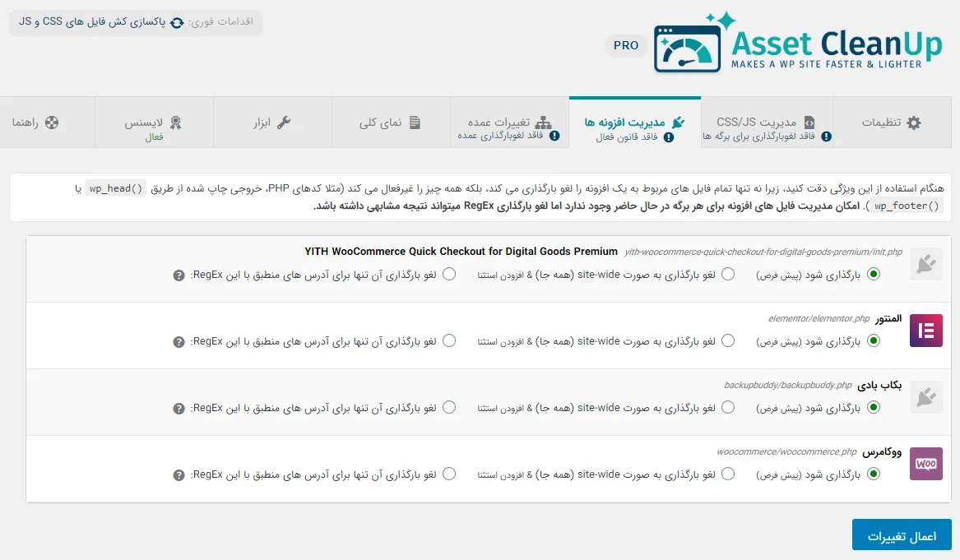The height and width of the screenshot is (560, 960).
Task: Click the document icon in نمای کلی tab
Action: (x=415, y=123)
